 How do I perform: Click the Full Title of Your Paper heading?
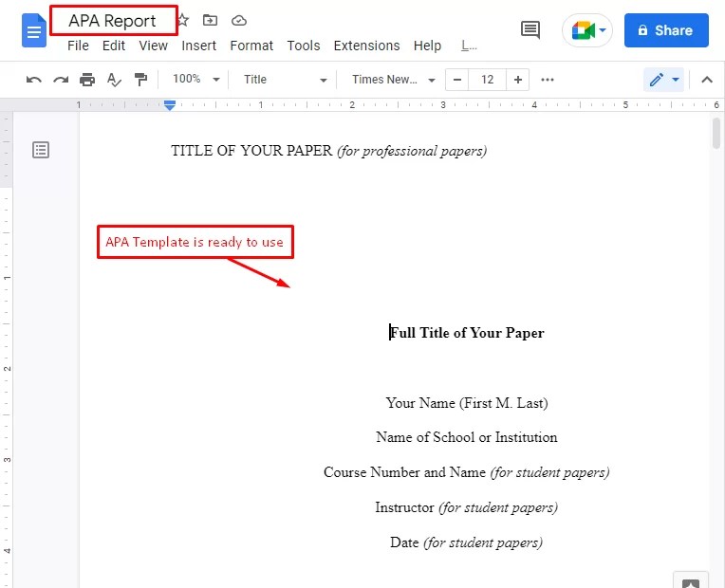pyautogui.click(x=467, y=333)
